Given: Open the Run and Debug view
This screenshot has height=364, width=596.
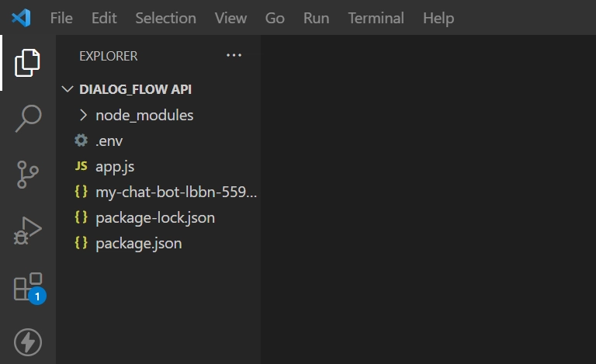Looking at the screenshot, I should (28, 231).
